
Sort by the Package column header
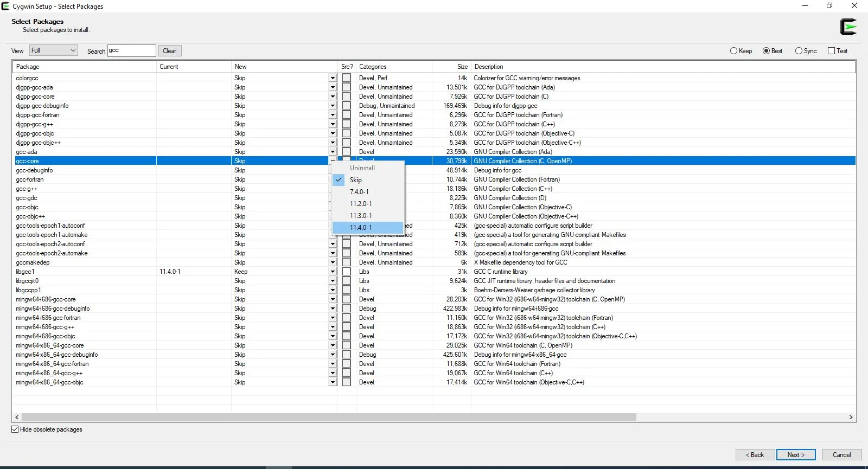coord(85,67)
